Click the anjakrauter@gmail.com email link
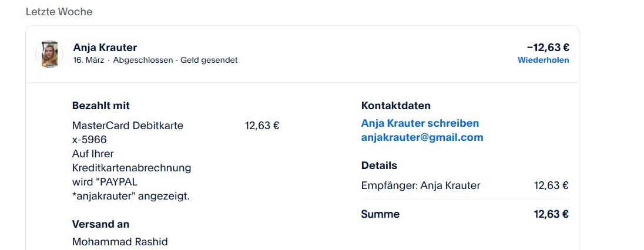Image resolution: width=644 pixels, height=250 pixels. [x=422, y=137]
